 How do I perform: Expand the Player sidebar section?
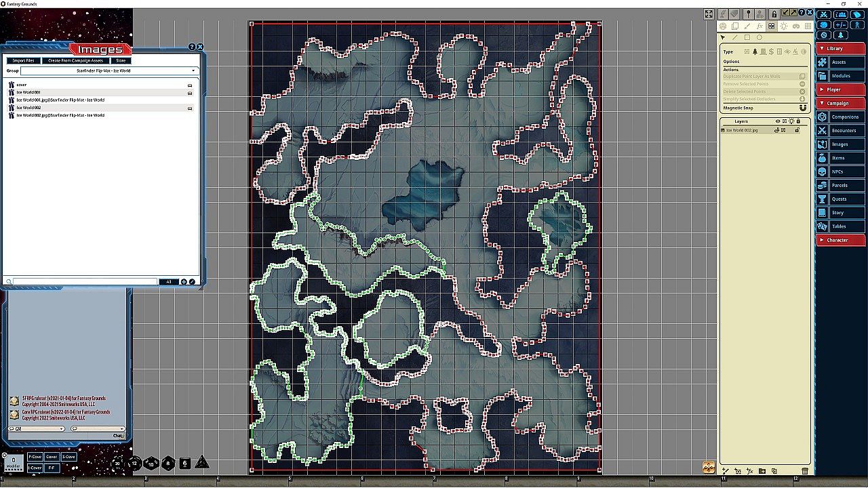tap(841, 89)
